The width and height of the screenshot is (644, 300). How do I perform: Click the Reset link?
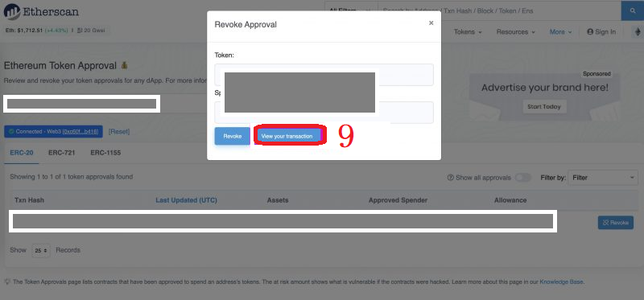[118, 132]
